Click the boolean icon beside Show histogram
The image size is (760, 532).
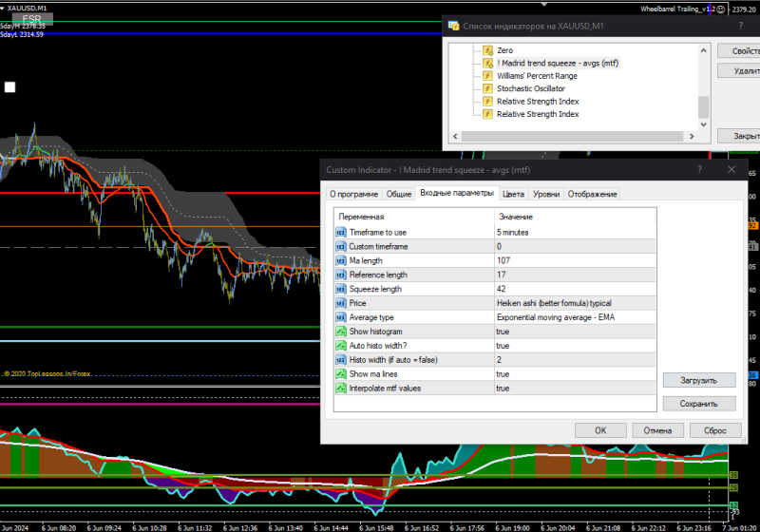[x=341, y=332]
